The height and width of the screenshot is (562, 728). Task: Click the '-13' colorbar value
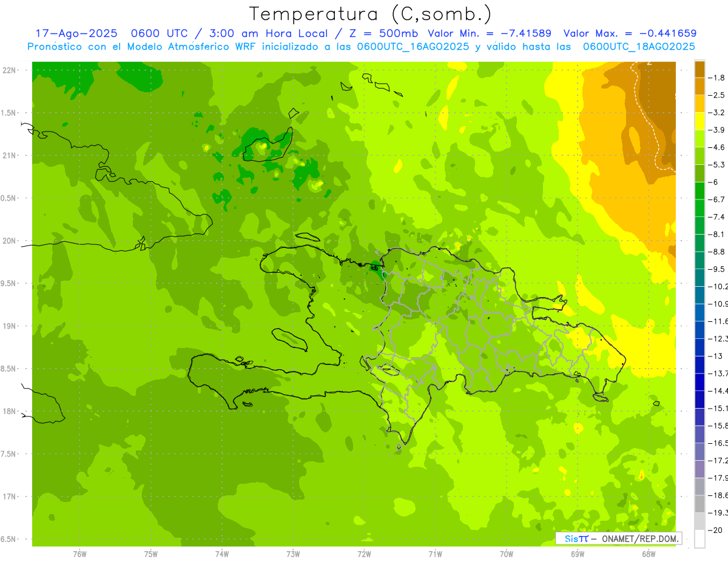715,356
